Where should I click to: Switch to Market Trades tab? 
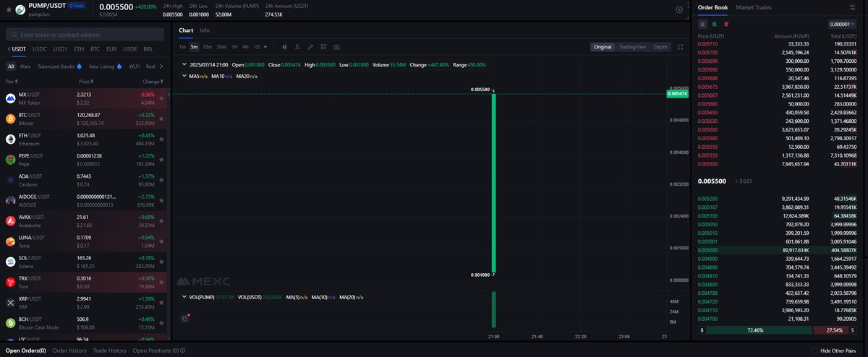pyautogui.click(x=754, y=7)
